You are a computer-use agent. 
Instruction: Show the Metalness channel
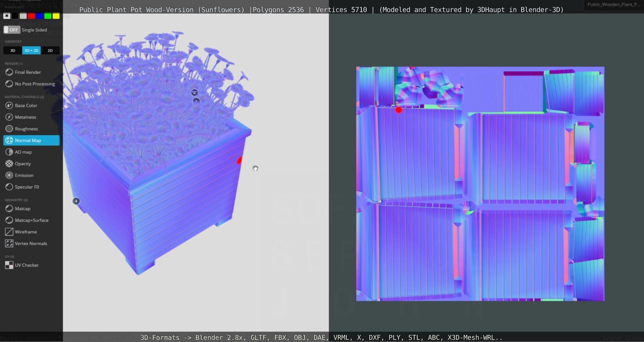click(x=25, y=117)
